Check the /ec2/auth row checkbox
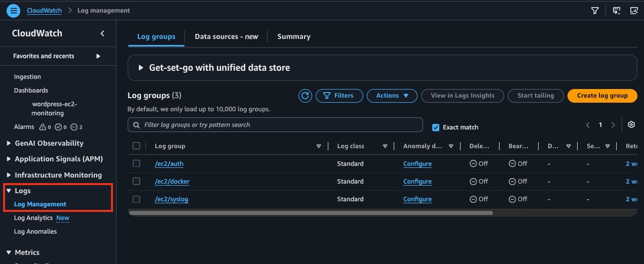 [136, 164]
